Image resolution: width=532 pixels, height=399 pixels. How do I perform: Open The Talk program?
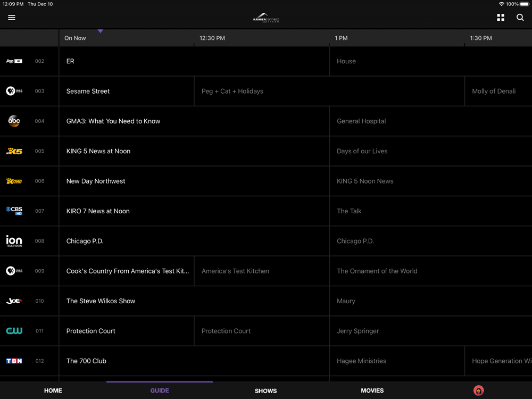[430, 211]
